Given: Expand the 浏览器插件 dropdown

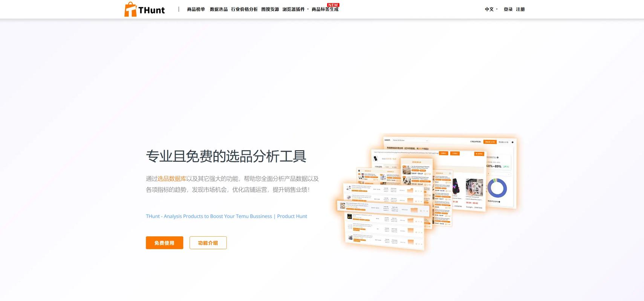Looking at the screenshot, I should [x=295, y=9].
